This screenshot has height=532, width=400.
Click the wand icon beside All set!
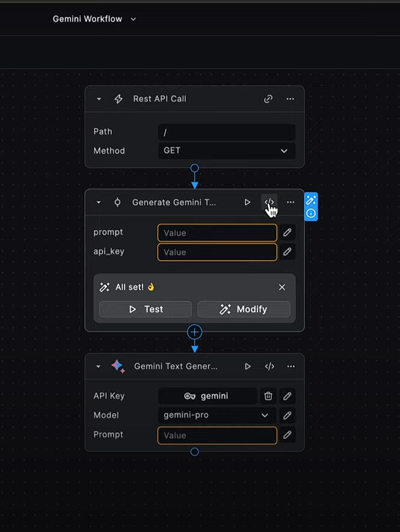click(x=105, y=288)
